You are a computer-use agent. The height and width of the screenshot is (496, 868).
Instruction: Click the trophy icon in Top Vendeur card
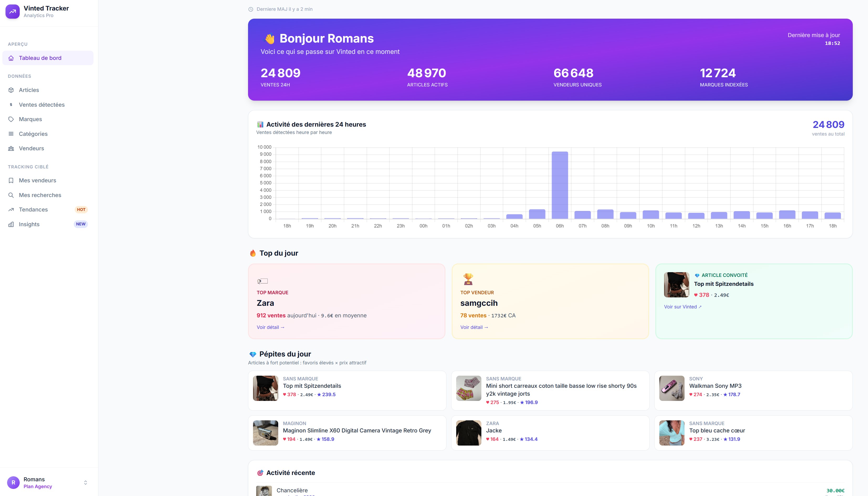point(468,279)
